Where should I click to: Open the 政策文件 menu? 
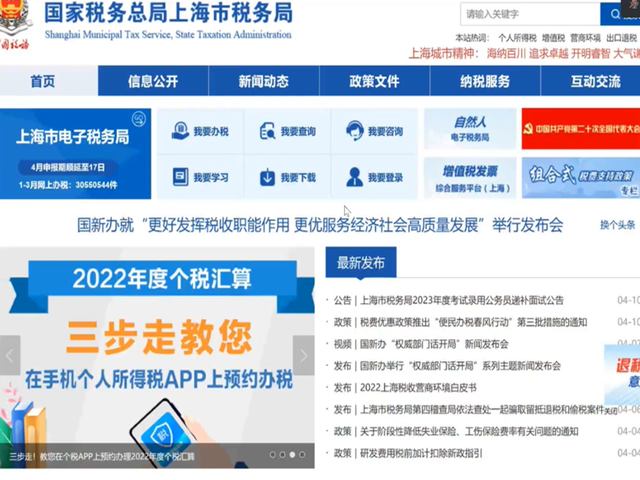374,81
